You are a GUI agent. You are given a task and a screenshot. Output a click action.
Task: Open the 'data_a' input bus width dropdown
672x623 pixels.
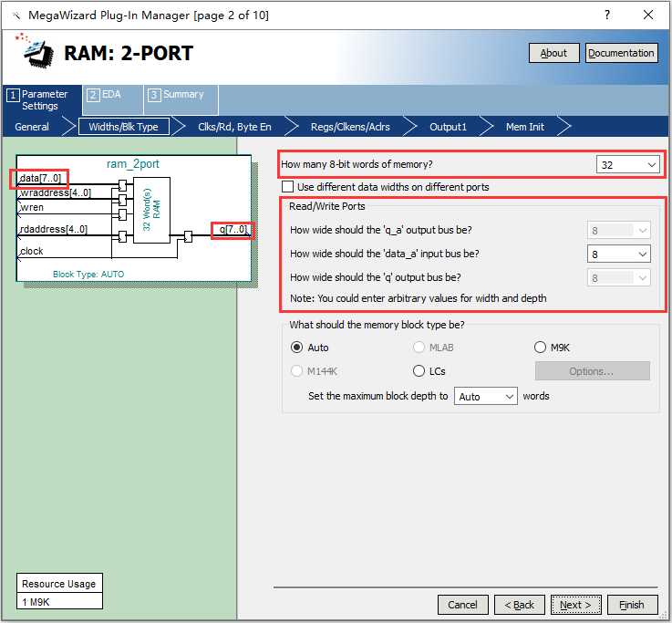coord(618,254)
